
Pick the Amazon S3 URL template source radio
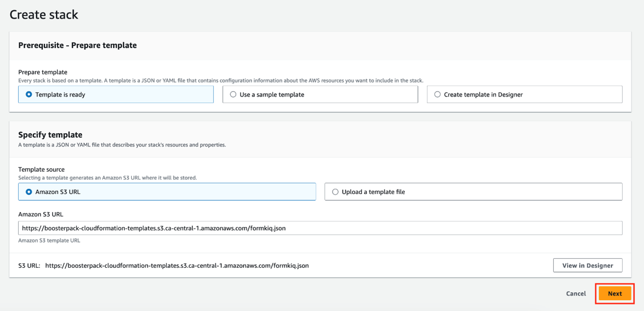29,192
